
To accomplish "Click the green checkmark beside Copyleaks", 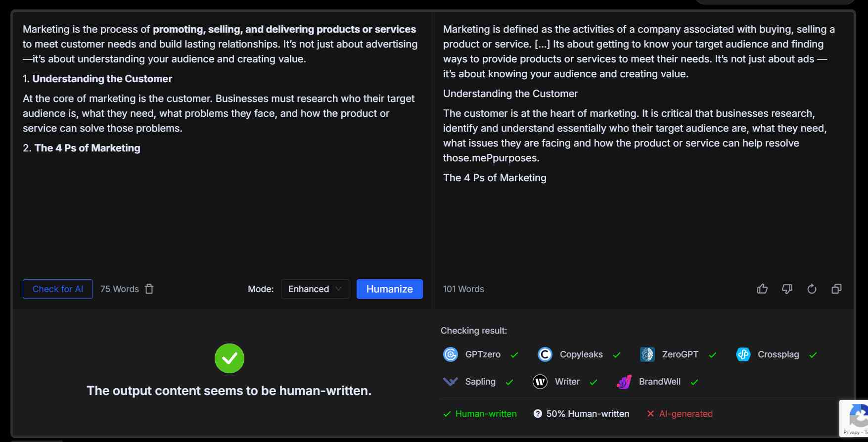I will [x=617, y=355].
